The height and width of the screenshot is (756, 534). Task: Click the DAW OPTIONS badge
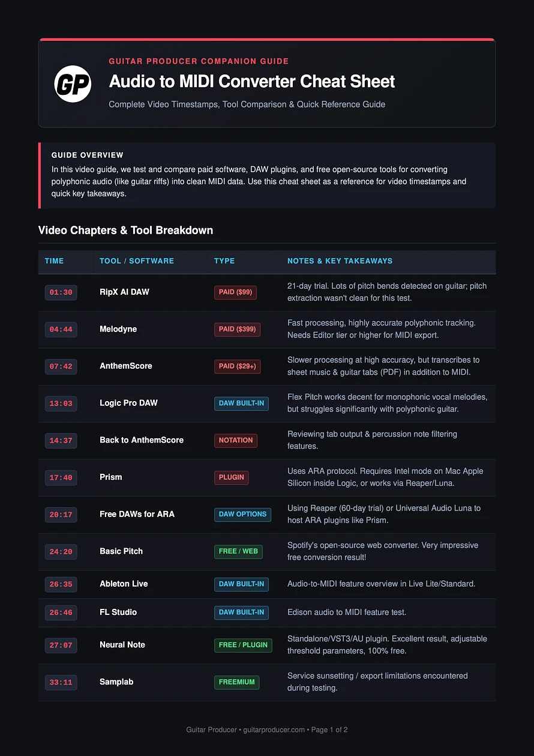coord(242,515)
